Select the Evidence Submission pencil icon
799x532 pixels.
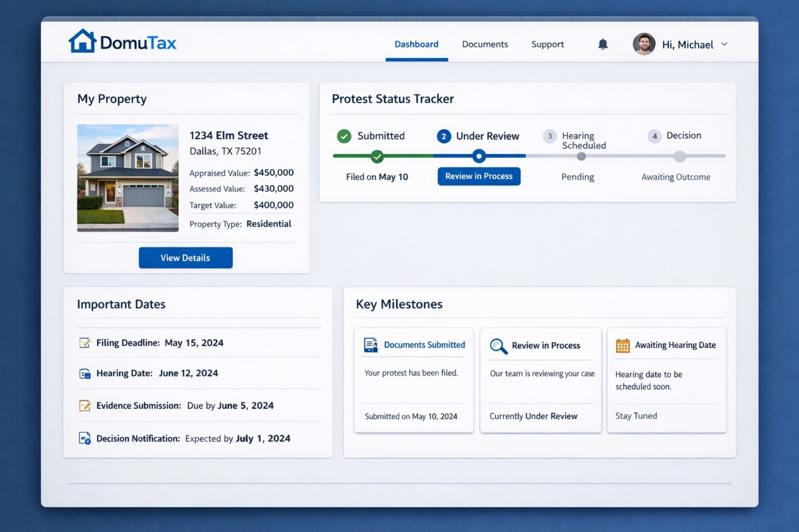[x=84, y=405]
